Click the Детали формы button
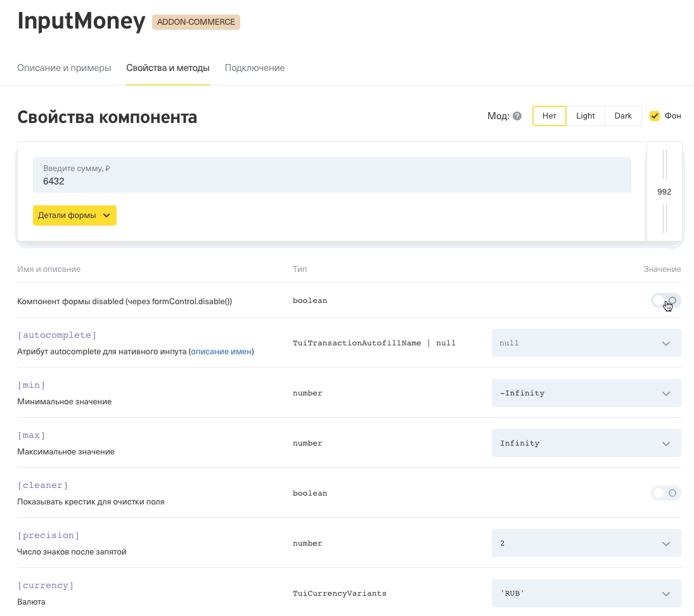Screen dimensions: 694x616 point(70,215)
